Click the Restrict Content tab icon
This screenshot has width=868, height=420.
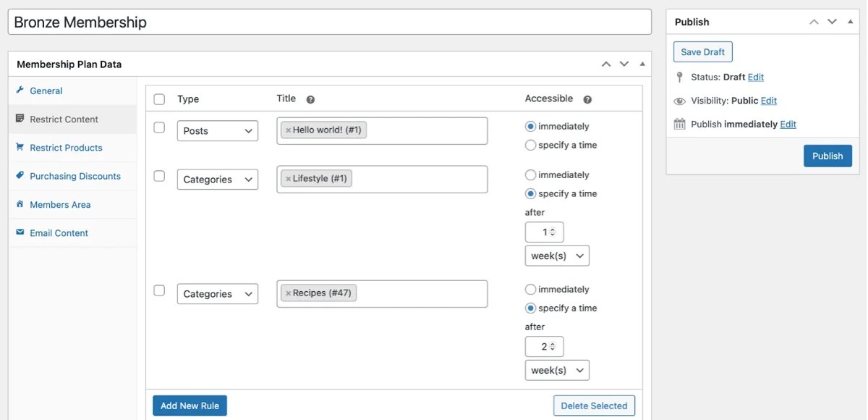tap(20, 119)
